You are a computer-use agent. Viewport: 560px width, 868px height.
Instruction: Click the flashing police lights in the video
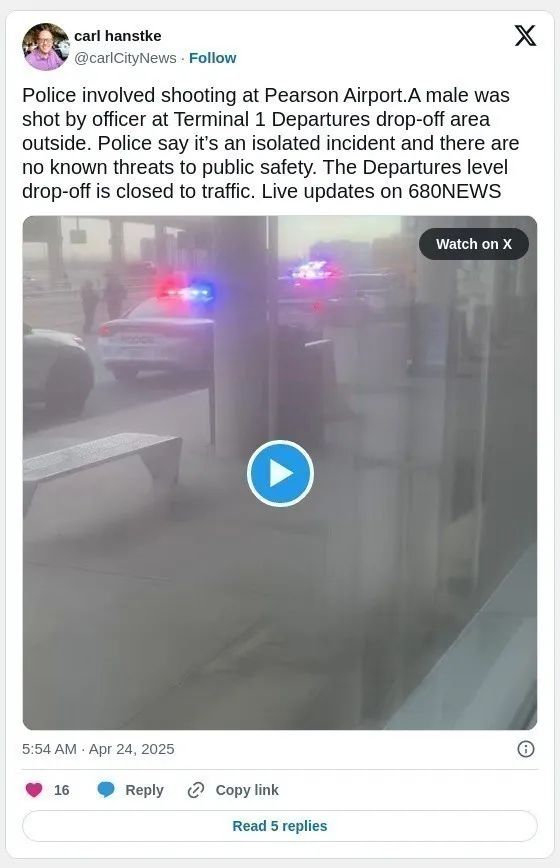click(186, 291)
